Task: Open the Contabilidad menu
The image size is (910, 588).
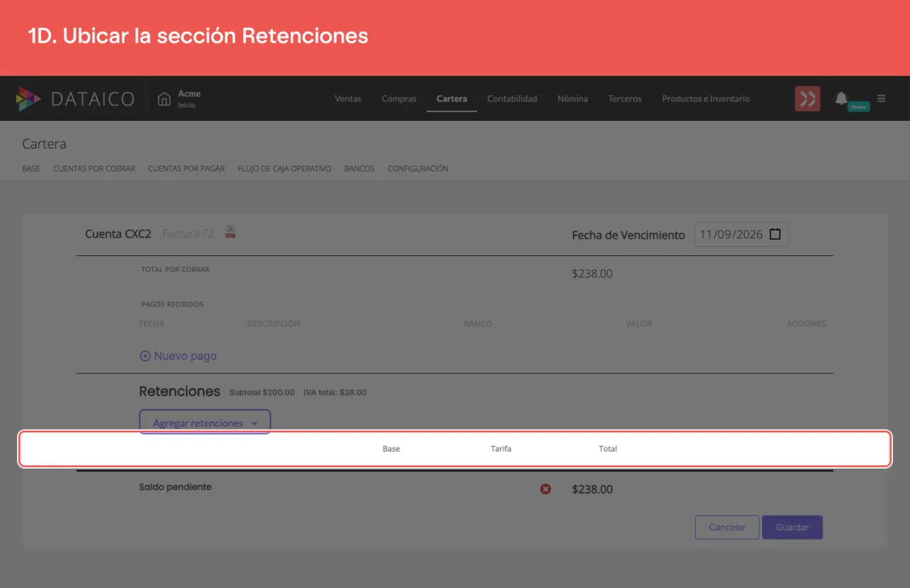Action: (x=512, y=99)
